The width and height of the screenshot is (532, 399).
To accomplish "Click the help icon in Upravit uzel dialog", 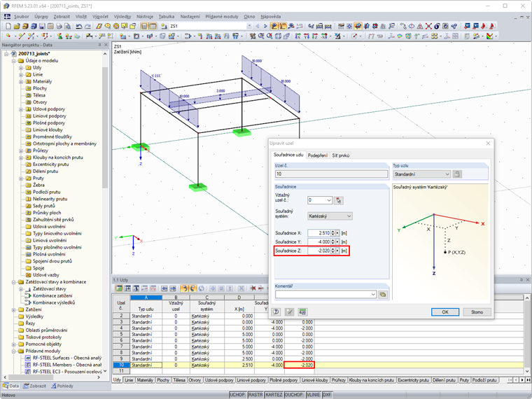I will (276, 311).
